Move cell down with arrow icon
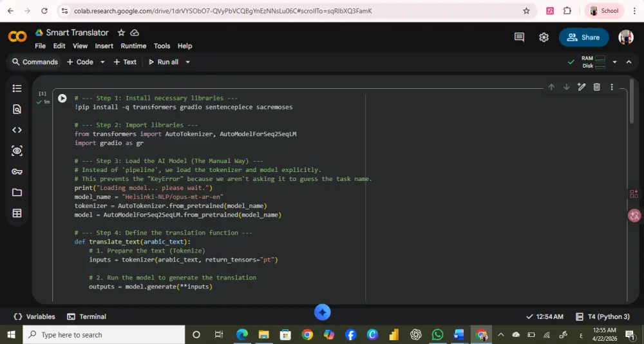 [566, 87]
